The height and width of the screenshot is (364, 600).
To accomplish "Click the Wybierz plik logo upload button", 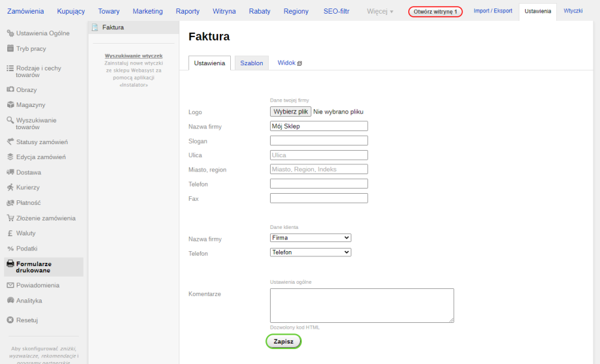I will (x=290, y=112).
